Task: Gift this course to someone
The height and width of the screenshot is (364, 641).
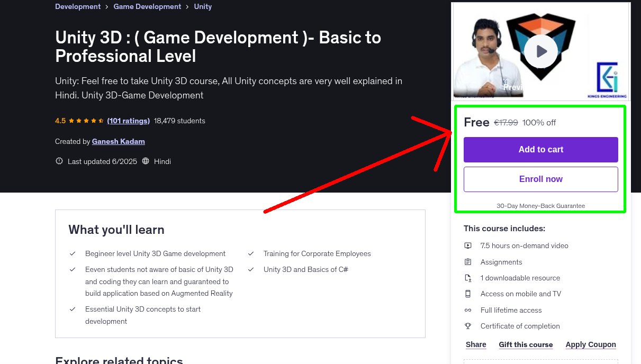Action: coord(526,344)
